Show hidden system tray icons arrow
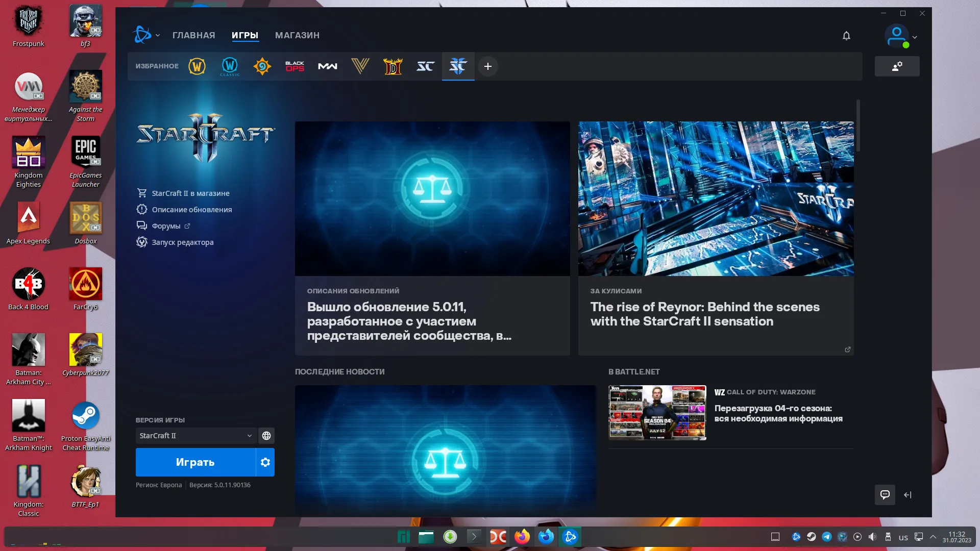The image size is (980, 551). coord(933,537)
